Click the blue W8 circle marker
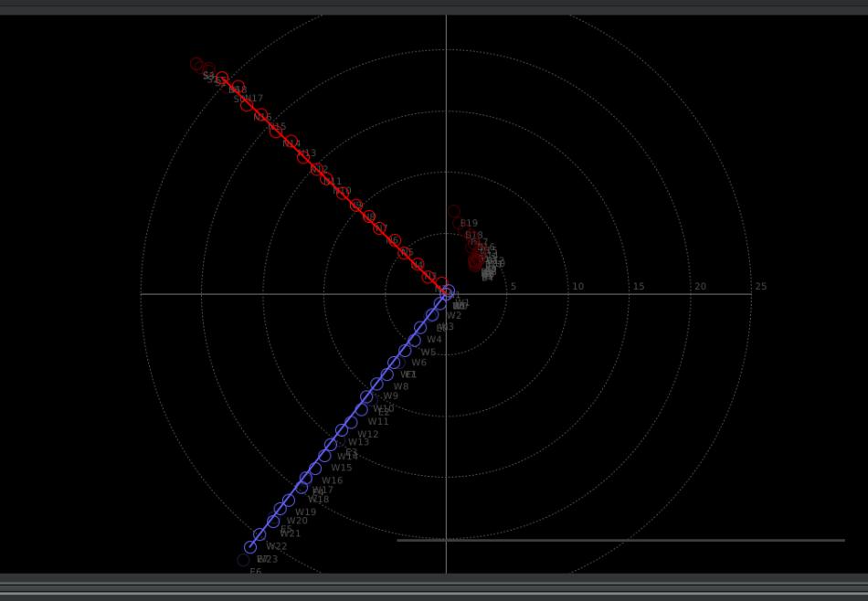Screen dimensions: 868x601 coord(376,385)
